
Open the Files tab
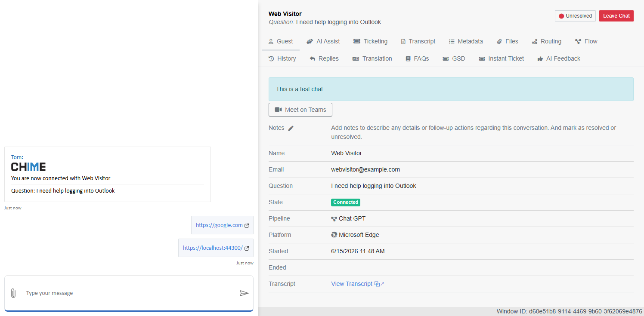pos(508,41)
